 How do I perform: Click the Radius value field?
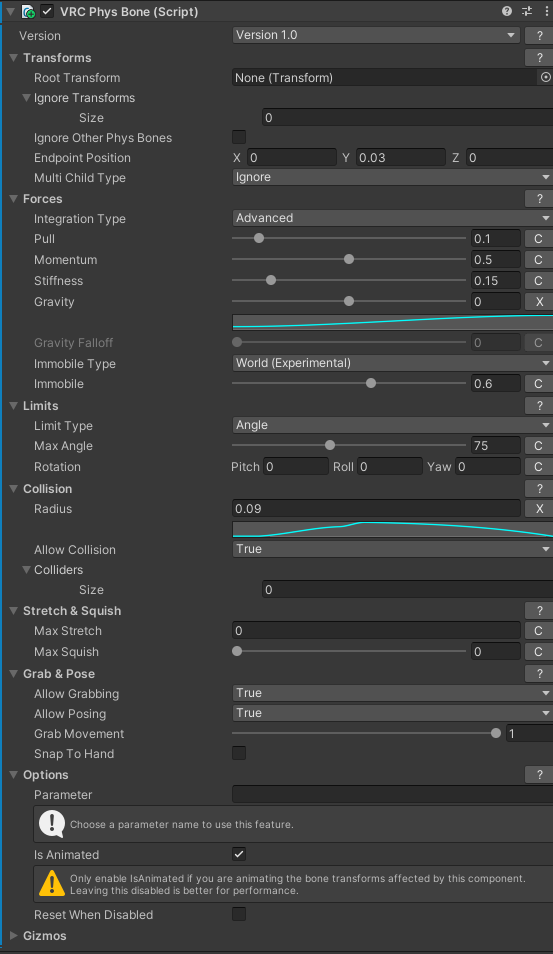376,509
